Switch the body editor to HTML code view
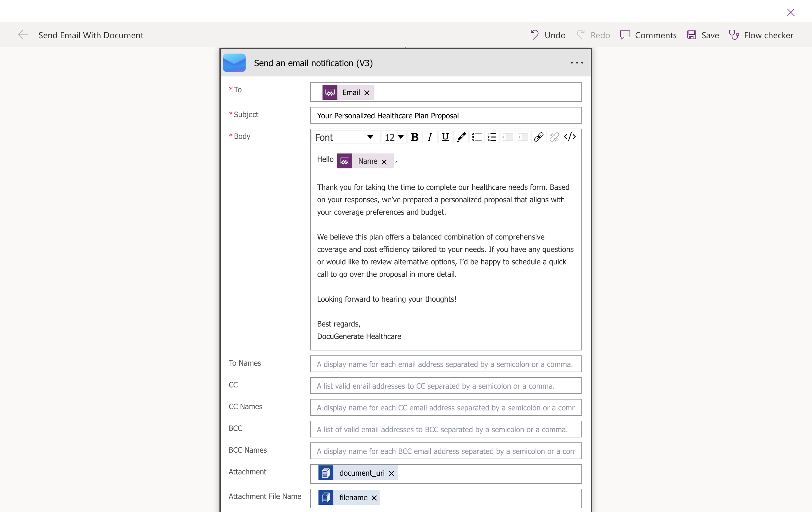Image resolution: width=812 pixels, height=512 pixels. (570, 137)
